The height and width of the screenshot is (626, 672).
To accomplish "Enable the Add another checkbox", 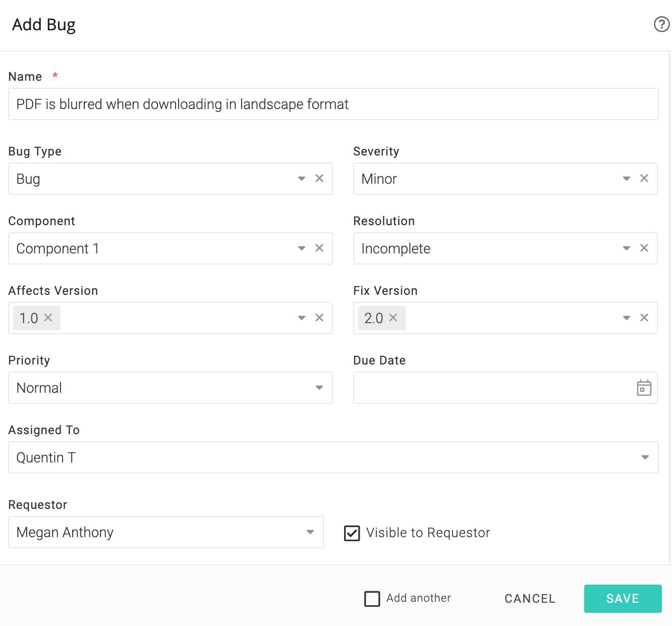I will (x=372, y=599).
